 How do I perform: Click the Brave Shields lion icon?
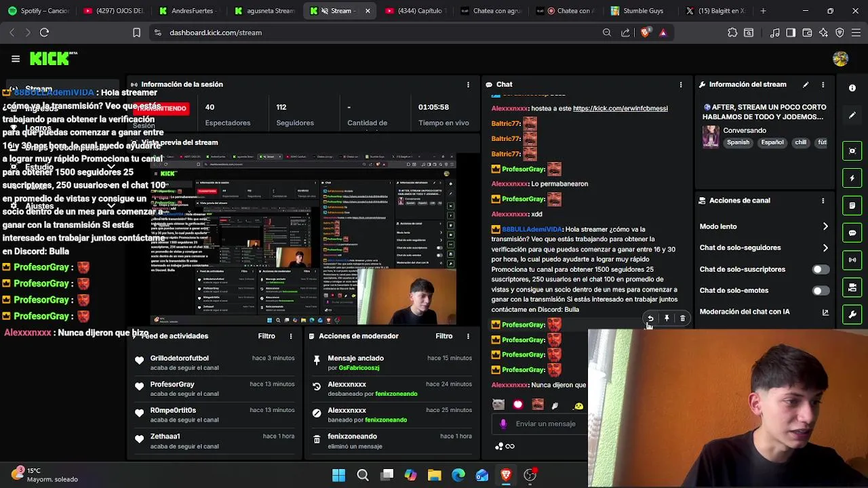click(x=646, y=33)
